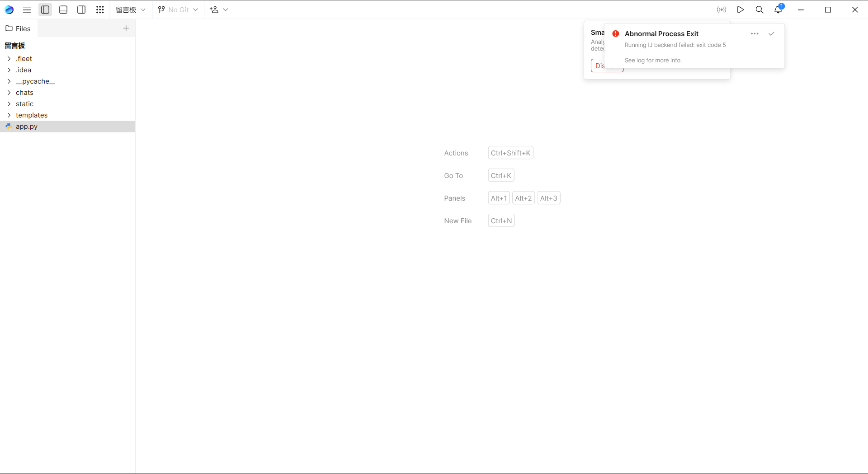Screen dimensions: 868x474
Task: Open the No Git branch dropdown
Action: (178, 9)
